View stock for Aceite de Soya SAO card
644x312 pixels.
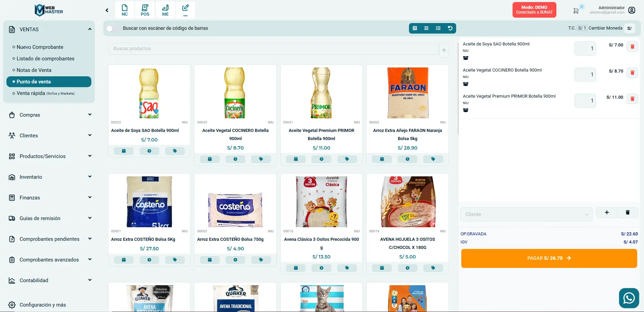coord(124,151)
